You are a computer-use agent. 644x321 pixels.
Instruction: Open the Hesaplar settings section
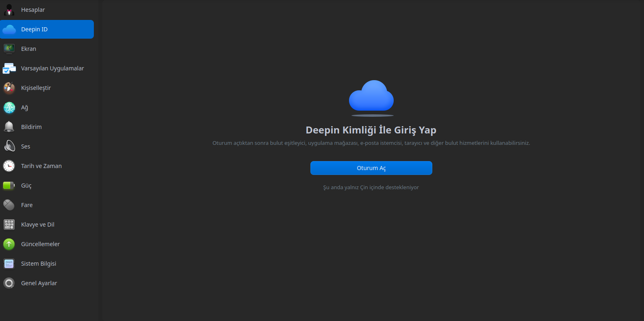coord(47,10)
